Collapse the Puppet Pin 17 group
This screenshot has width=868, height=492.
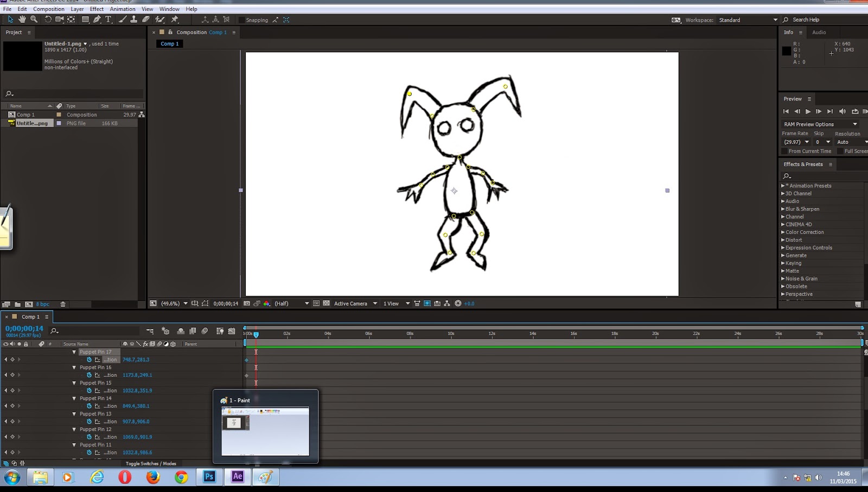(x=74, y=352)
